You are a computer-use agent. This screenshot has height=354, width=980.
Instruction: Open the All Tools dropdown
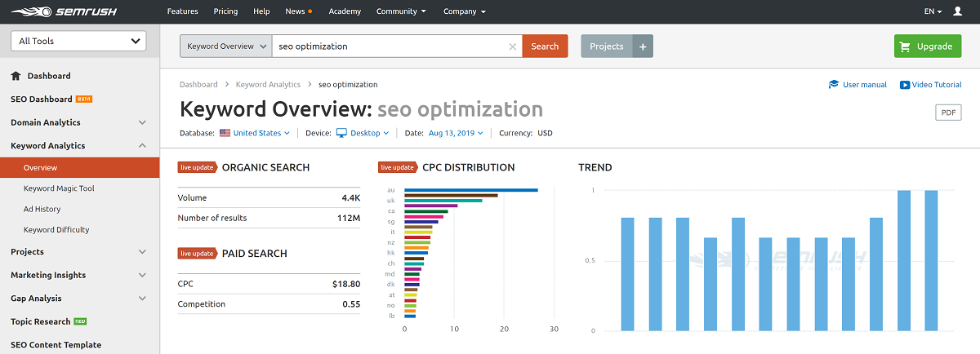coord(78,41)
